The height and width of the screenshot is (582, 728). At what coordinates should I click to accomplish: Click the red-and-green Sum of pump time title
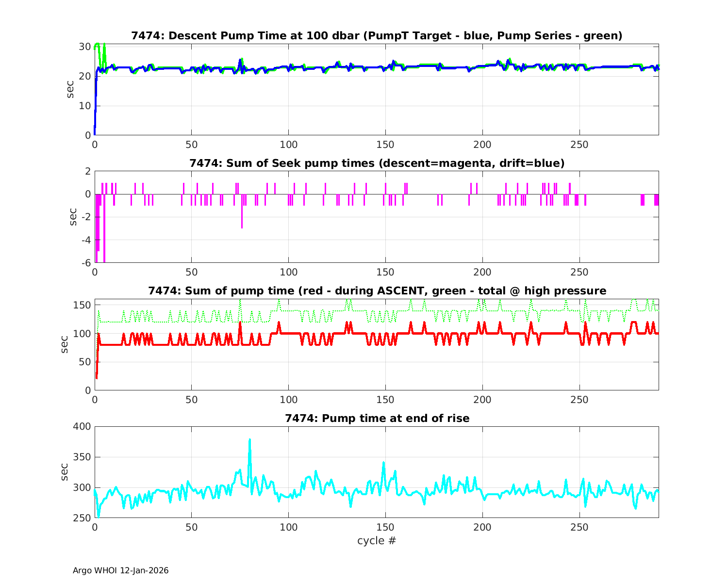[x=377, y=291]
